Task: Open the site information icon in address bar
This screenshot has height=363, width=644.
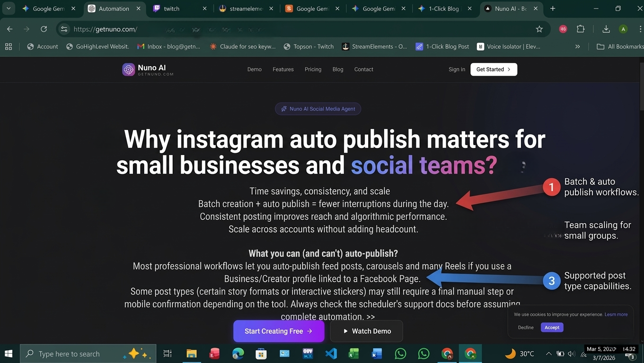Action: [64, 29]
